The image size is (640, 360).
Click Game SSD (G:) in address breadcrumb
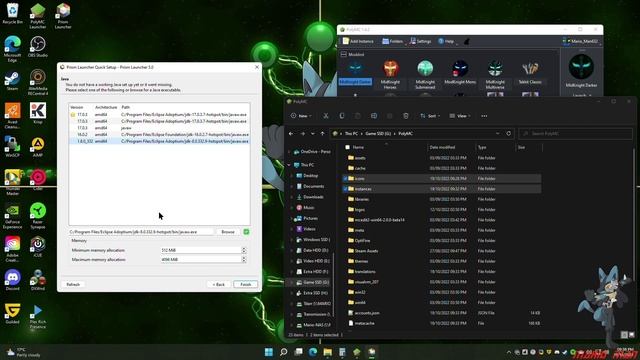[x=378, y=133]
